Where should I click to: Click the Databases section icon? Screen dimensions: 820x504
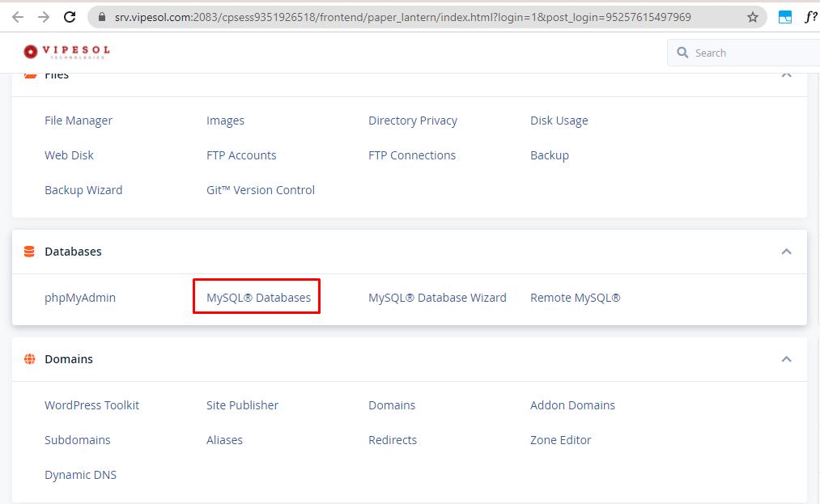tap(29, 252)
